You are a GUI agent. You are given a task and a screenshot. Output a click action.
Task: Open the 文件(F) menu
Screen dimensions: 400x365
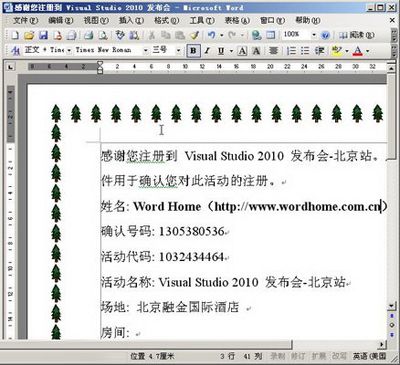26,20
